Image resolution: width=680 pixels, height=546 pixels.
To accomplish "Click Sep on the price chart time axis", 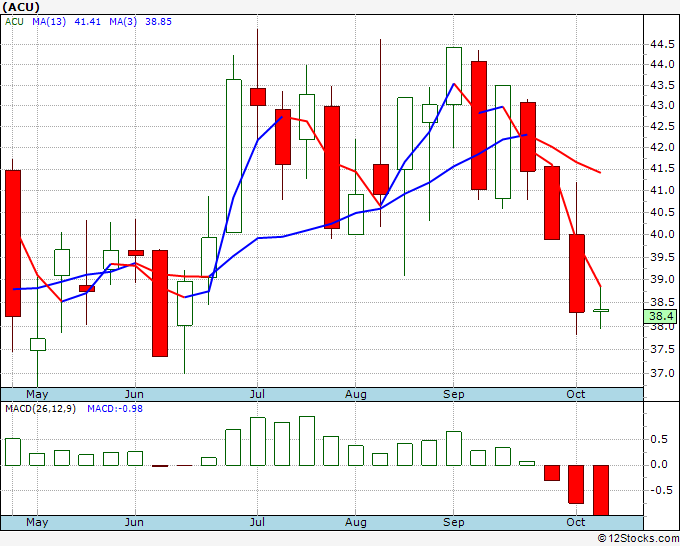I will coord(454,395).
